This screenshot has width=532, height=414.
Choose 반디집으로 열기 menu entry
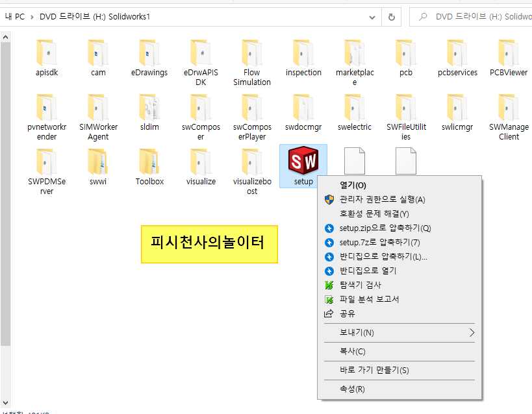399,271
